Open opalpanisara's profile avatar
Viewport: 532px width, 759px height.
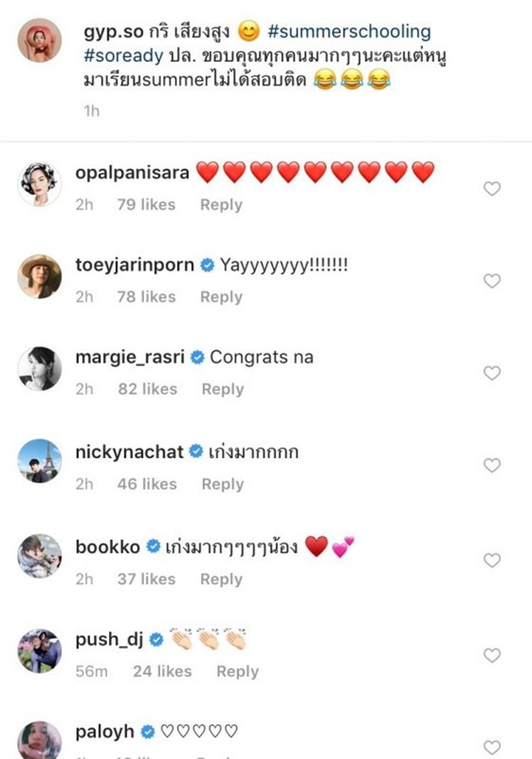tap(39, 184)
